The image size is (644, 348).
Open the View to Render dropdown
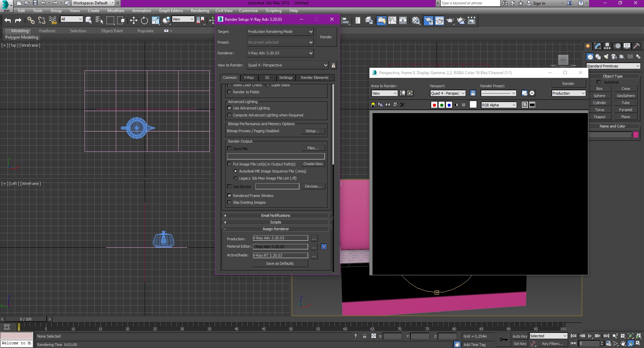point(288,65)
